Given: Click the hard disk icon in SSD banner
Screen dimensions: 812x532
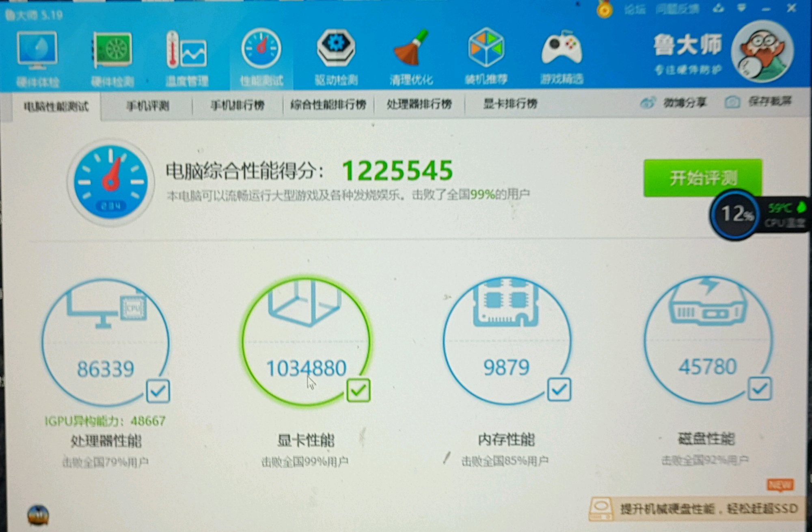Looking at the screenshot, I should pos(601,509).
